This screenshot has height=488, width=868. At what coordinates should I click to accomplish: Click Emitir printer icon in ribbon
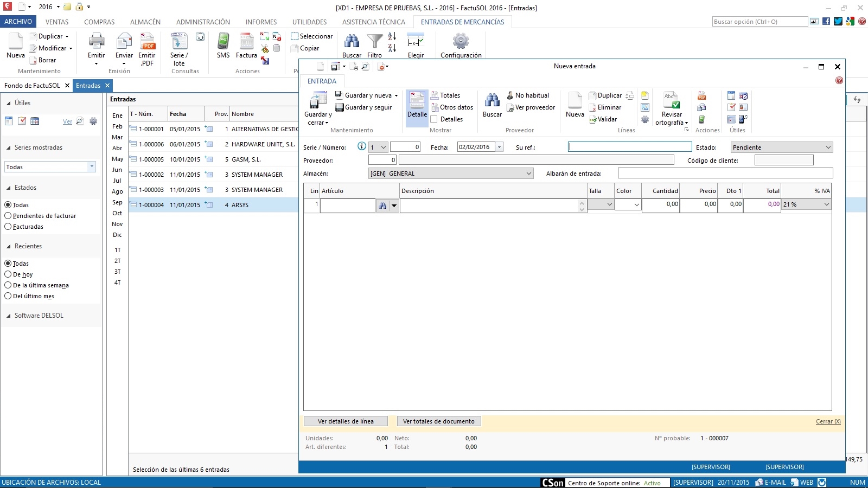[x=97, y=42]
